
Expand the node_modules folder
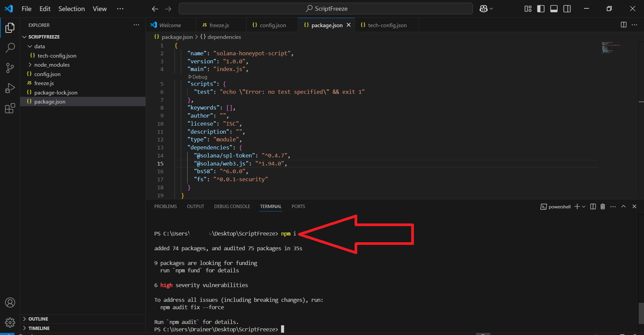pyautogui.click(x=30, y=65)
